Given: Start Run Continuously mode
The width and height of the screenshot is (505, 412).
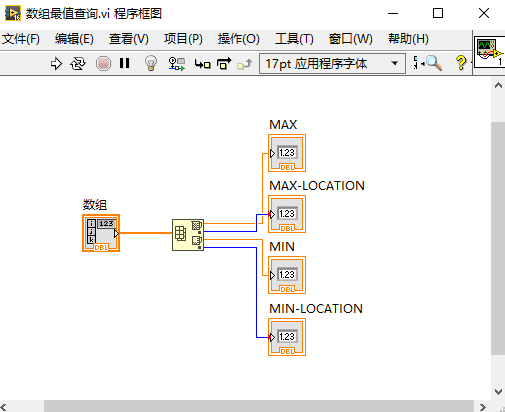Looking at the screenshot, I should [x=78, y=63].
